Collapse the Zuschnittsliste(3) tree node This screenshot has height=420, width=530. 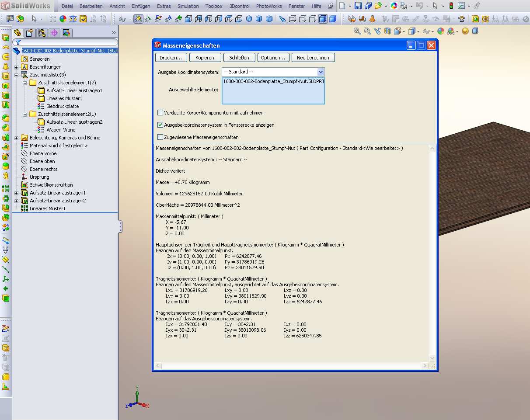(x=17, y=75)
